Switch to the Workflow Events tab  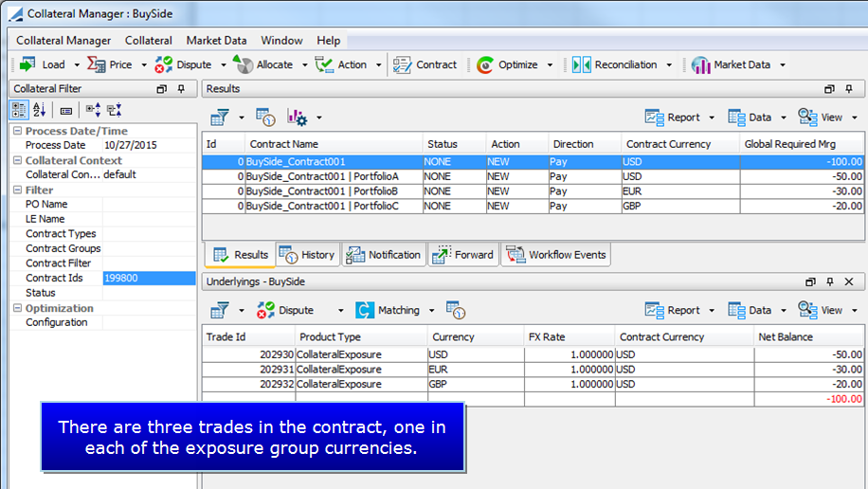click(x=556, y=255)
